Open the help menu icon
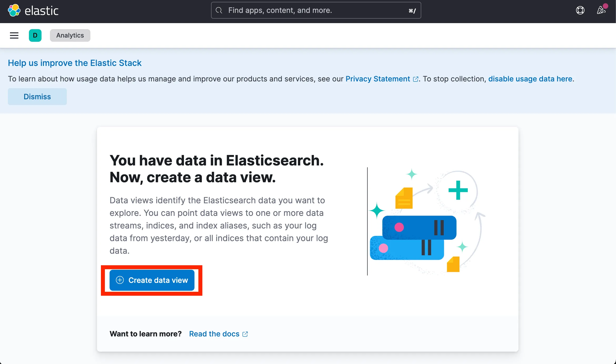Viewport: 616px width, 364px height. pos(580,11)
